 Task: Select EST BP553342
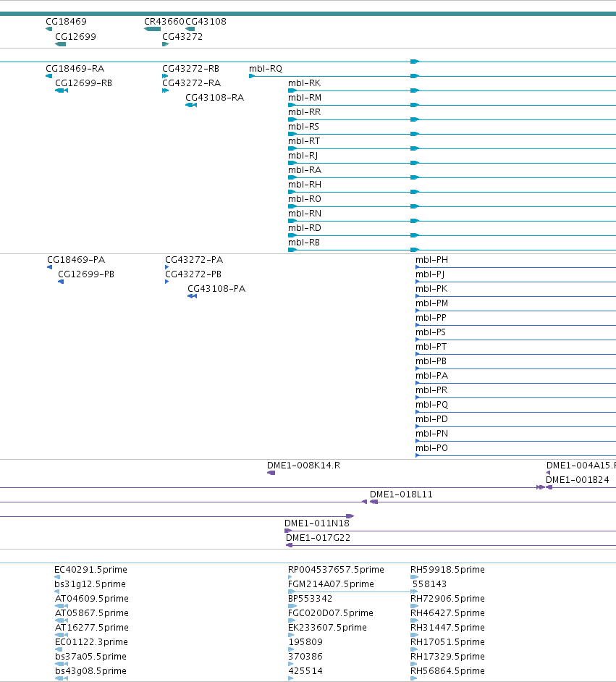(x=310, y=599)
